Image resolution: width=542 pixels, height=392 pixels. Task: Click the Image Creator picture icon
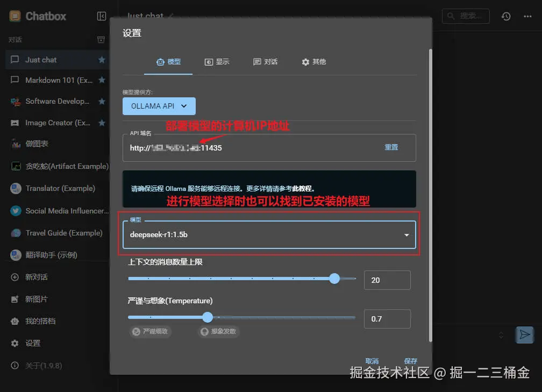(x=15, y=123)
